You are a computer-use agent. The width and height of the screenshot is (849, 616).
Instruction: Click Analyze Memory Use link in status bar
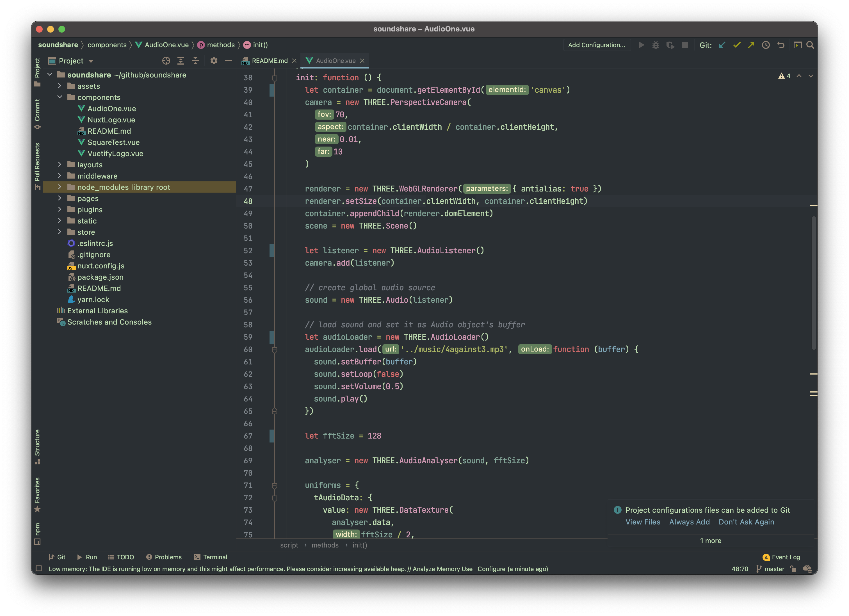442,569
